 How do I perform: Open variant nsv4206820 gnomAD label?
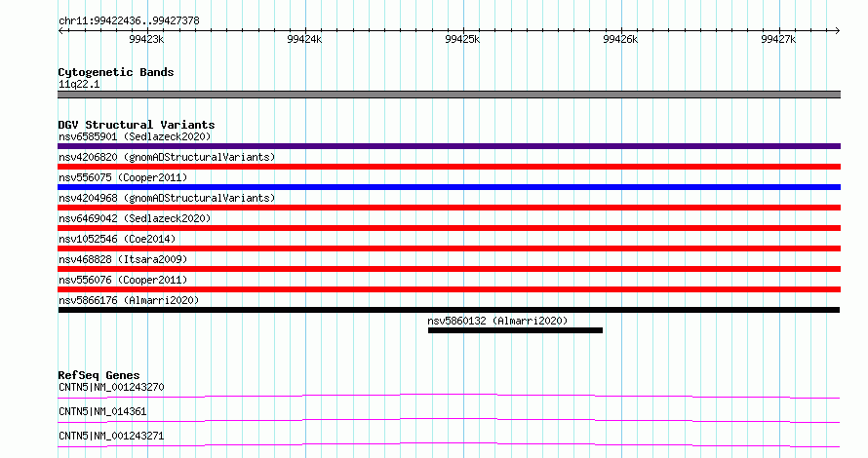pos(167,157)
